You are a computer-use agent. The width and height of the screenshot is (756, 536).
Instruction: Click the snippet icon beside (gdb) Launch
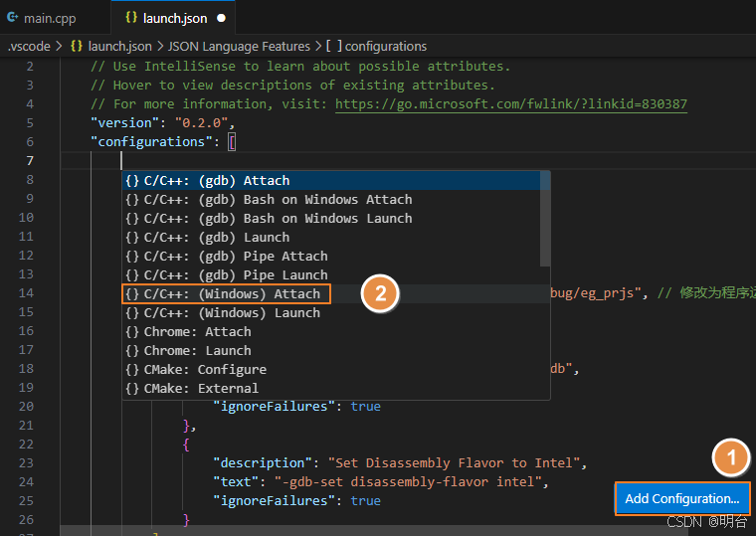[x=132, y=237]
